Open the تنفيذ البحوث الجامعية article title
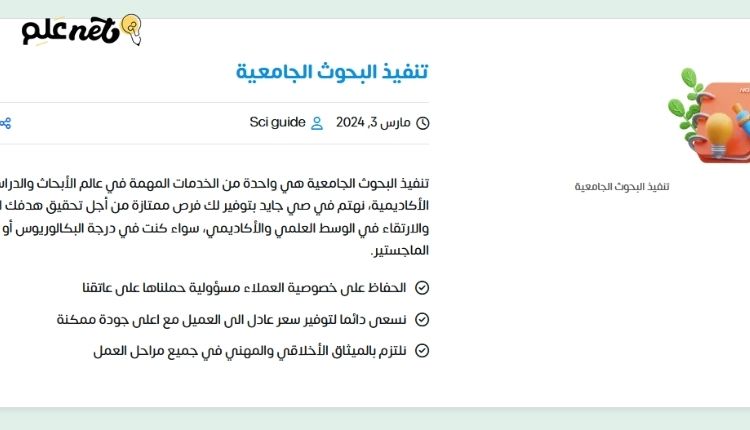Viewport: 750px width, 430px height. (x=333, y=72)
